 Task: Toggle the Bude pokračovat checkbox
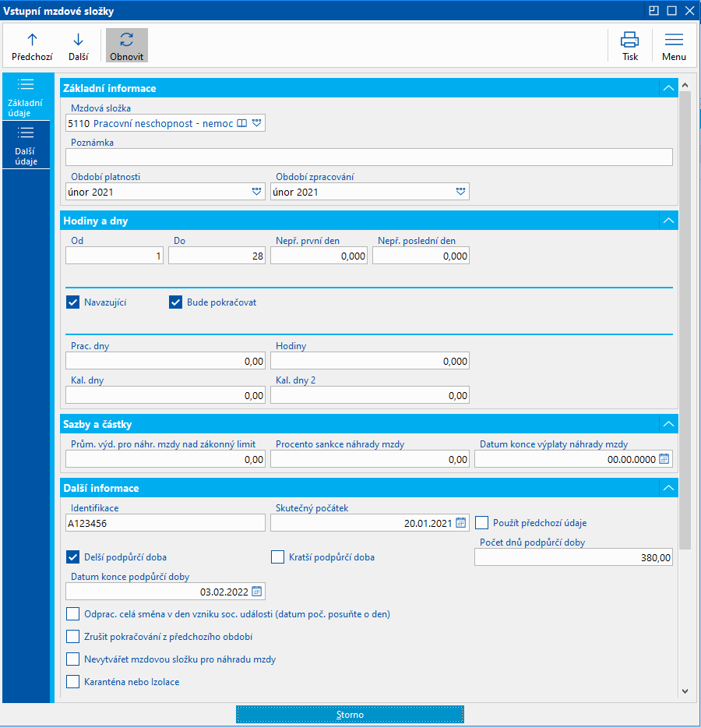175,302
